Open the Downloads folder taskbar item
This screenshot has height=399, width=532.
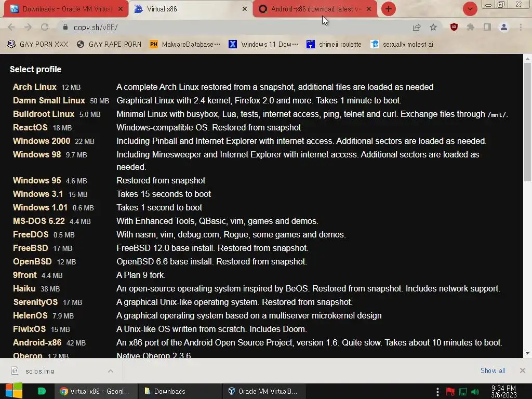180,391
